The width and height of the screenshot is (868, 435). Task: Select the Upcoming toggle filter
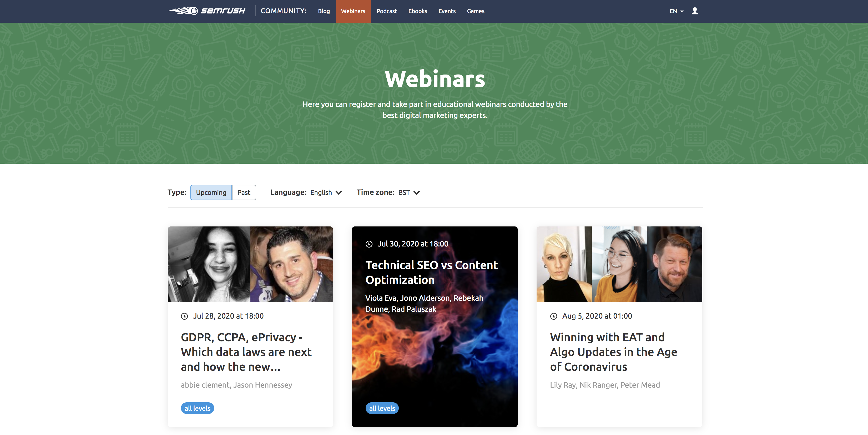(211, 192)
